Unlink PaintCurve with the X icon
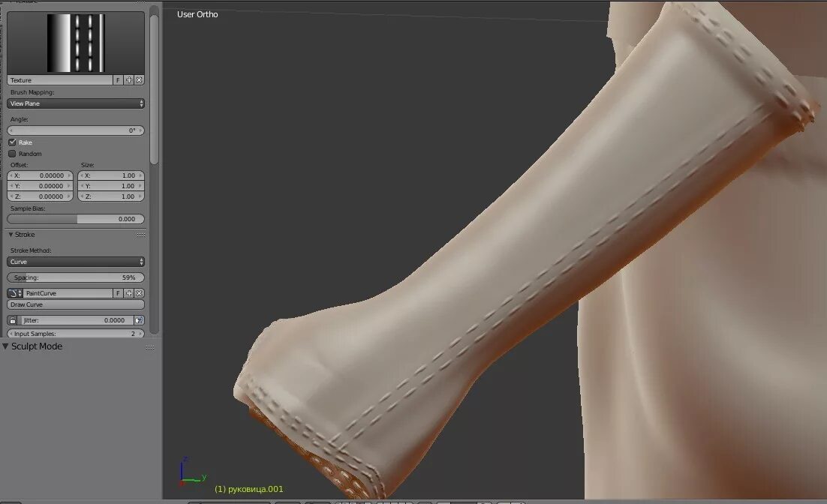827x504 pixels. coord(140,293)
